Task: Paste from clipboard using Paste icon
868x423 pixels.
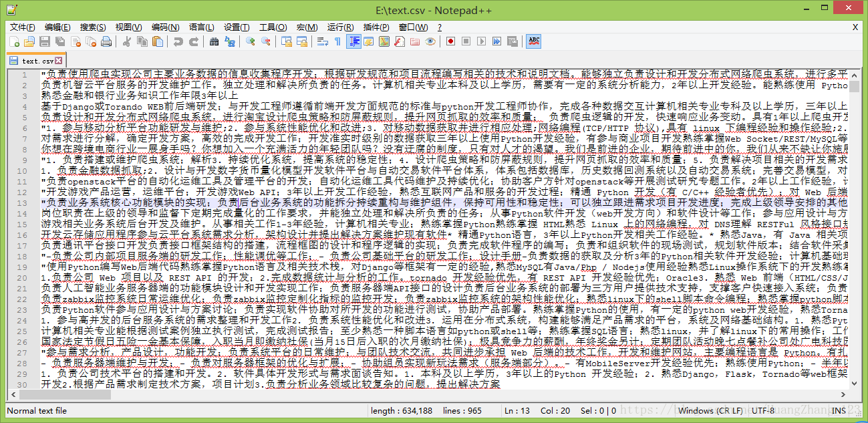Action: coord(157,41)
